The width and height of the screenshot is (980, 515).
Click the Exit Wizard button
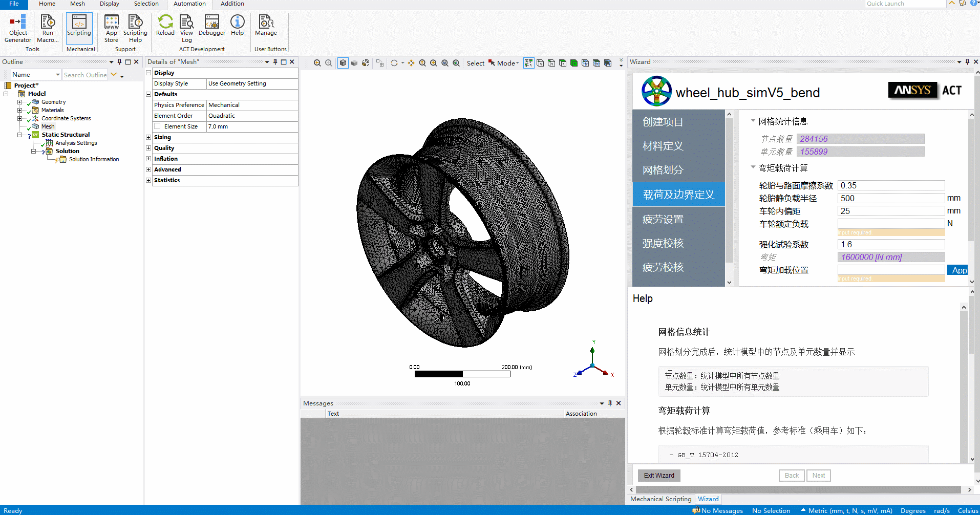point(658,476)
